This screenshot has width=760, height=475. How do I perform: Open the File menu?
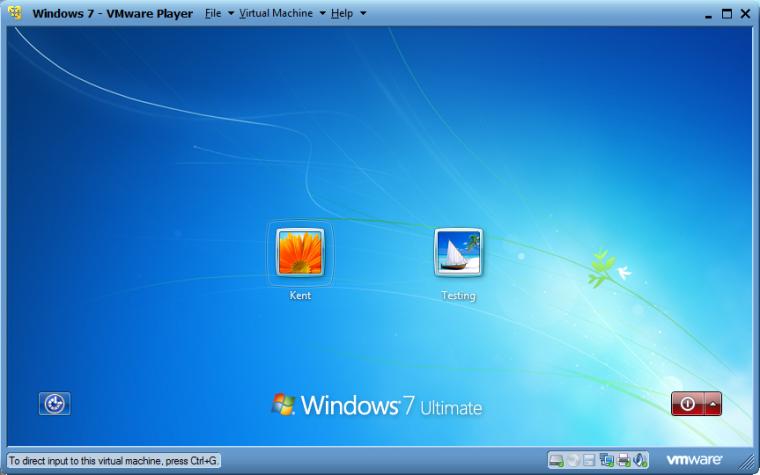tap(213, 13)
